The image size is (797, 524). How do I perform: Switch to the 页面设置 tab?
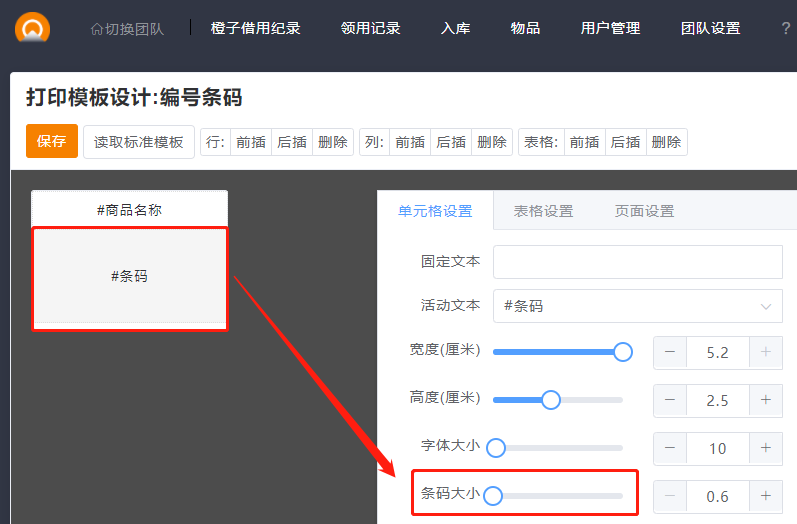click(x=644, y=211)
